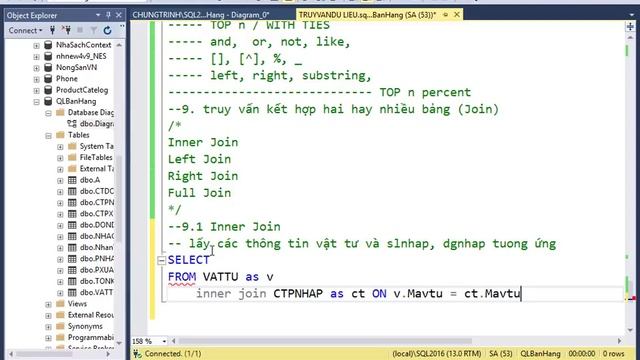The height and width of the screenshot is (360, 640).
Task: Expand the Synonyms folder
Action: tap(48, 327)
